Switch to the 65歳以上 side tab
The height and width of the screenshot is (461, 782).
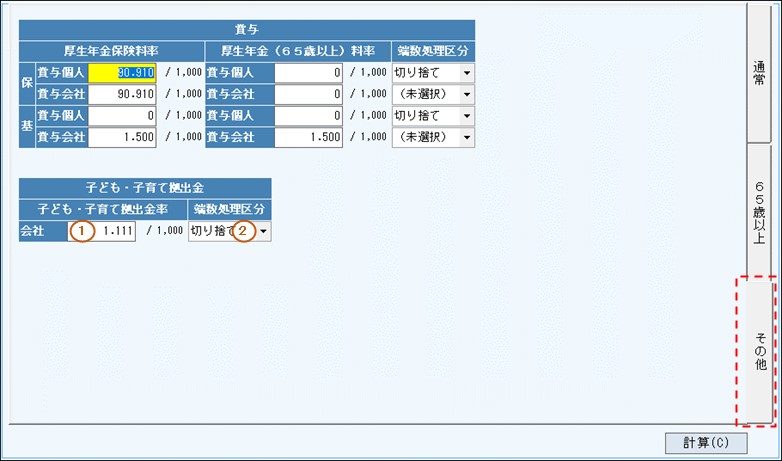[x=759, y=212]
